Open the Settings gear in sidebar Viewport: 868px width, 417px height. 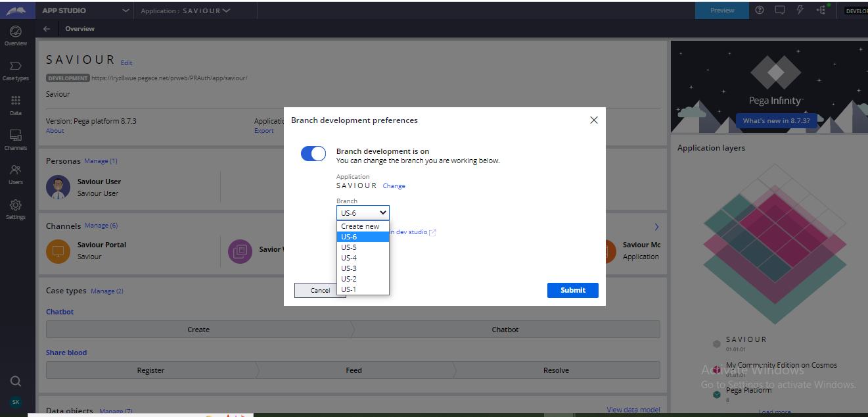click(x=16, y=209)
